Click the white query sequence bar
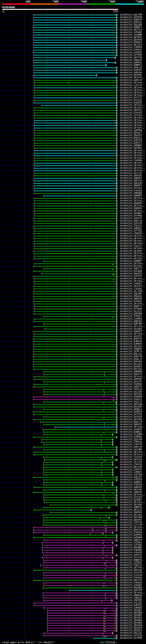Viewport: 146px width, 644px height. (x=60, y=9)
